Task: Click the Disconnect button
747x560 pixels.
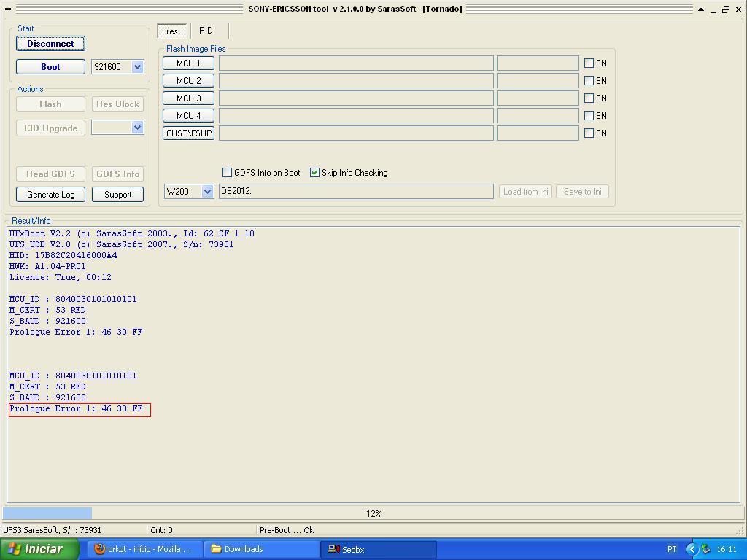Action: 50,43
